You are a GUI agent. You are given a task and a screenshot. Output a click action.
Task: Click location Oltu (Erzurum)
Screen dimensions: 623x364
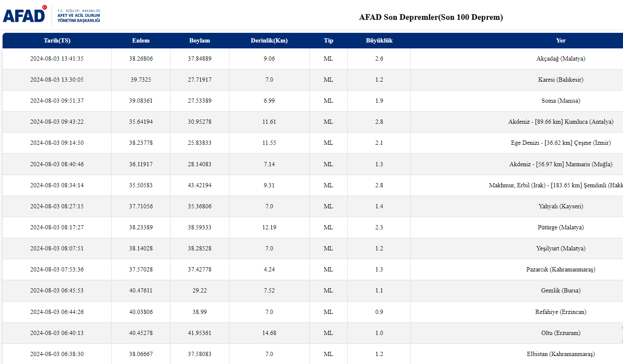(561, 333)
